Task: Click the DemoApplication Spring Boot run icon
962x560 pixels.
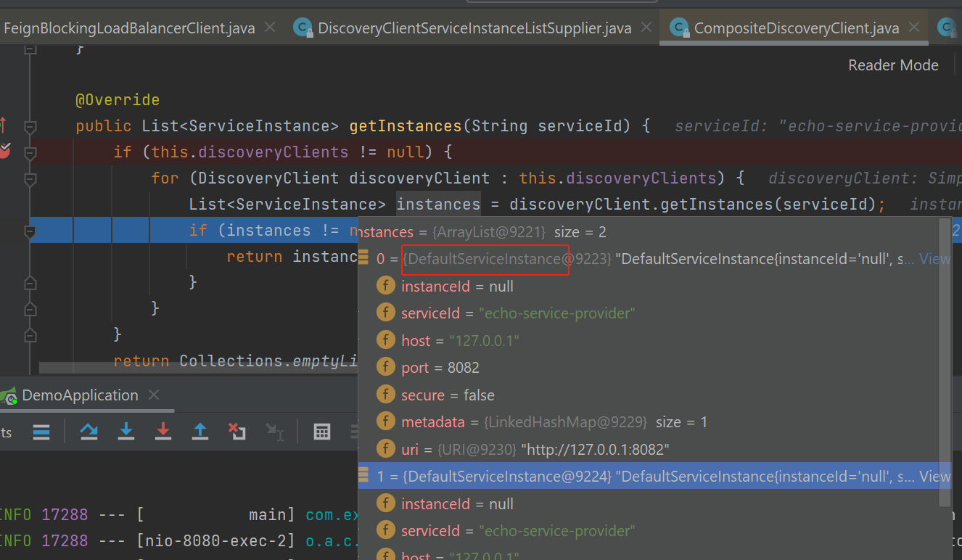Action: point(8,395)
